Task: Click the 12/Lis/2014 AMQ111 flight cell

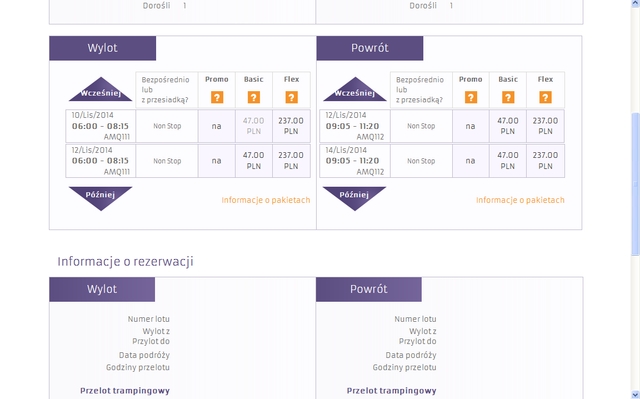Action: [100, 161]
